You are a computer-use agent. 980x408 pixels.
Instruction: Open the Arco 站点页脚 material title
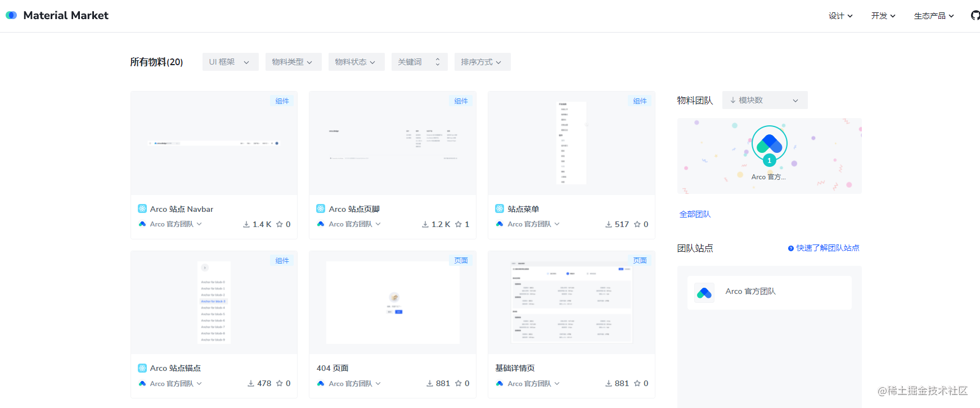click(354, 209)
